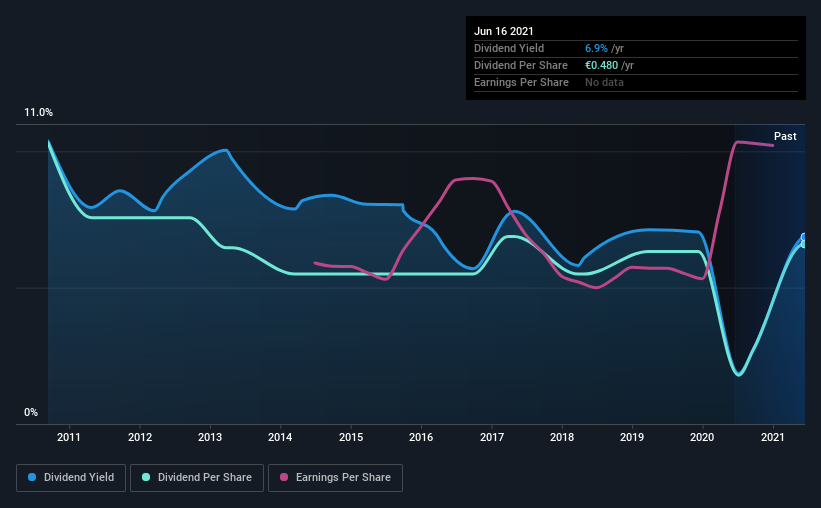Toggle the Dividend Per Share legend button
The image size is (821, 508).
(197, 478)
